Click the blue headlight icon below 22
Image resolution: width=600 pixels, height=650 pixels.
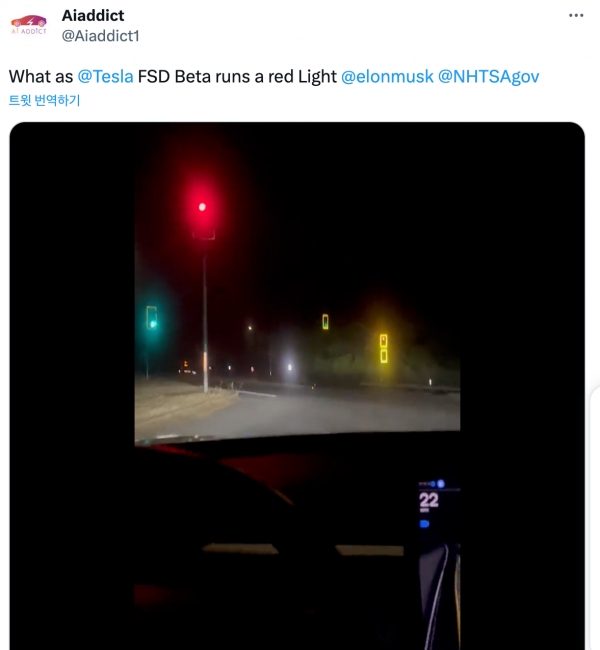point(424,524)
